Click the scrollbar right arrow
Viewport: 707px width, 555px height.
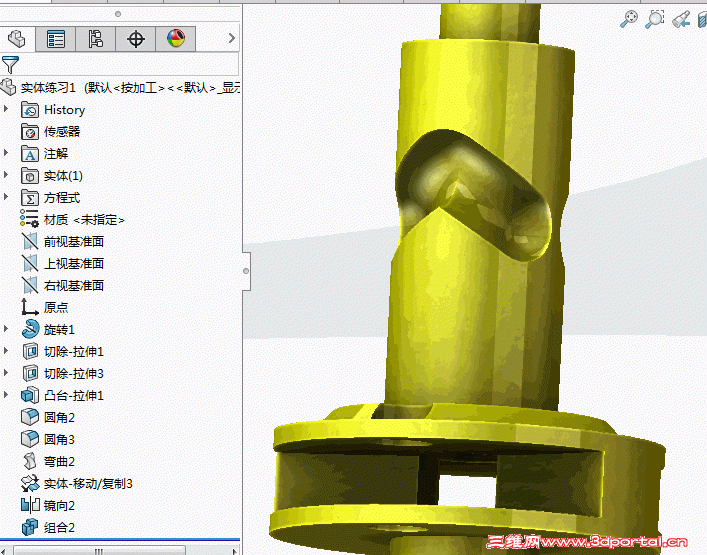[x=234, y=551]
